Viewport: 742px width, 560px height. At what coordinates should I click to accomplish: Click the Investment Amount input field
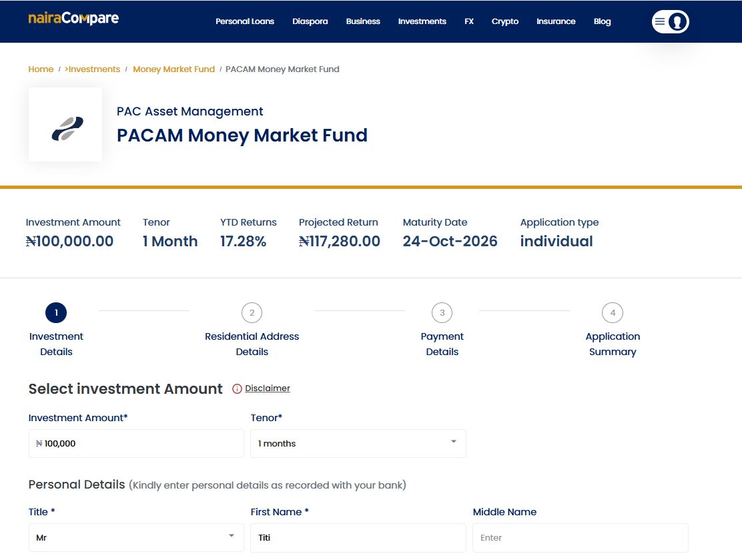click(136, 444)
